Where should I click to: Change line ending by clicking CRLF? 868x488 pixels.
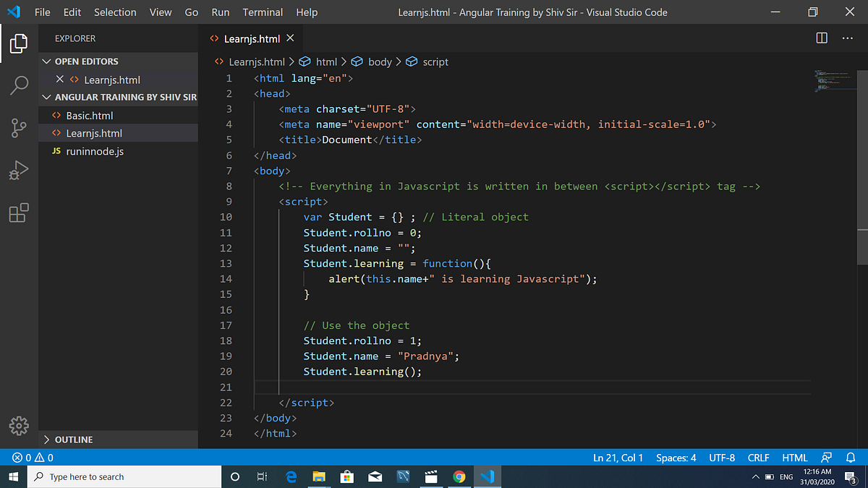coord(758,457)
